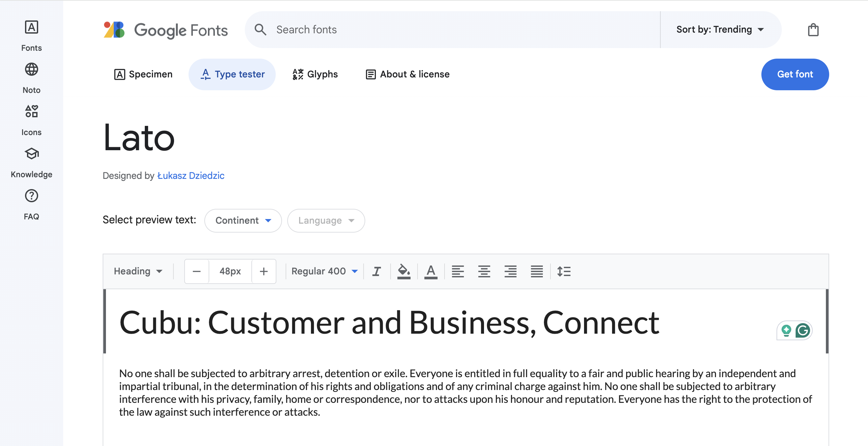The image size is (868, 446).
Task: Open the text color picker
Action: (x=431, y=271)
